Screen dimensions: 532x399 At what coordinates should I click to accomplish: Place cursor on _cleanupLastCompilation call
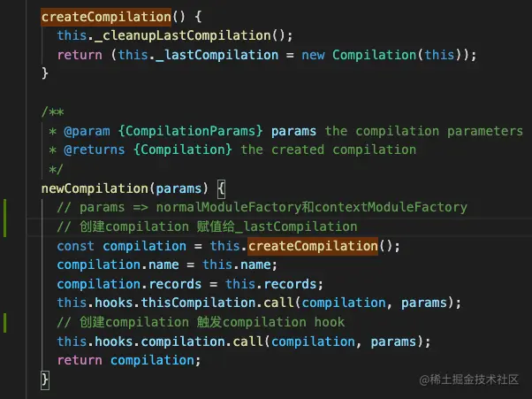(x=186, y=35)
